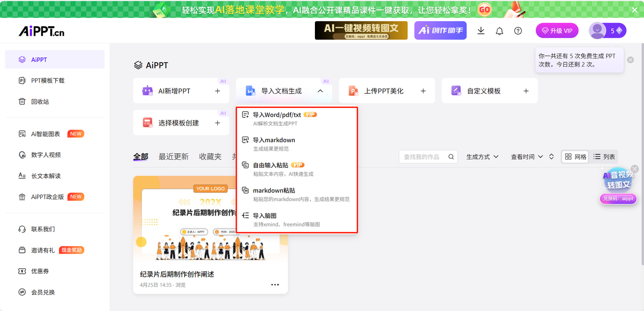Click the 上传PPT美化 orange file icon
The width and height of the screenshot is (644, 311).
pyautogui.click(x=353, y=91)
